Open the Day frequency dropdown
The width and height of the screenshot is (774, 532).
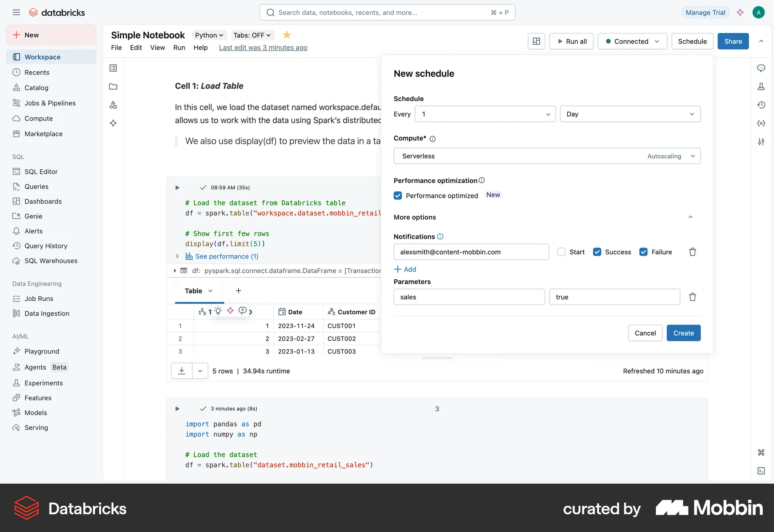(630, 114)
